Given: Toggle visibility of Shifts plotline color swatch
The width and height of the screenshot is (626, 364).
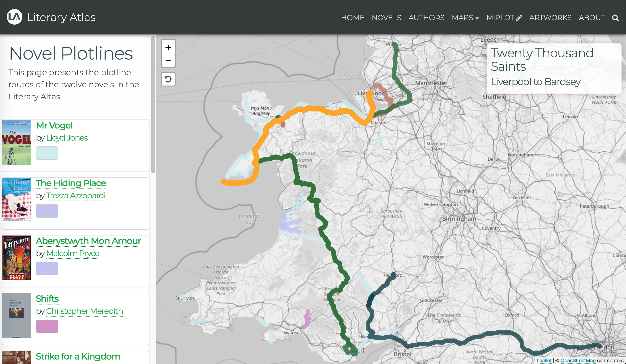Looking at the screenshot, I should (x=47, y=326).
